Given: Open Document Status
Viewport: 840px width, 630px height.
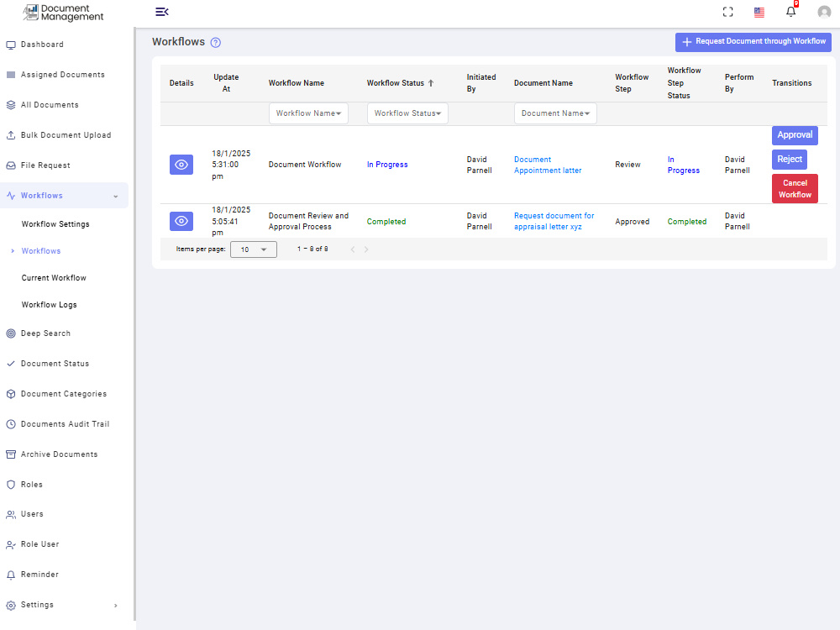Looking at the screenshot, I should point(55,363).
